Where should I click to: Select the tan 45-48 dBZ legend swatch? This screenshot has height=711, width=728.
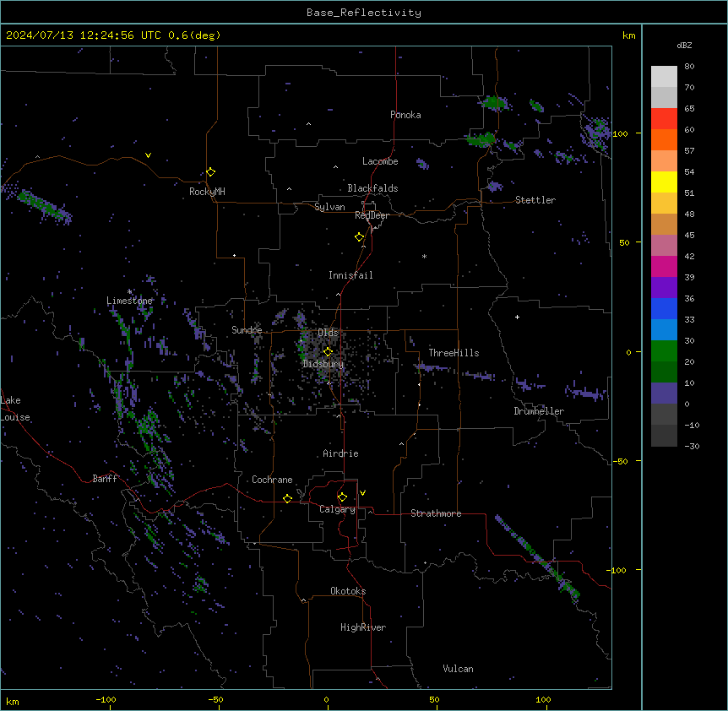pos(664,224)
